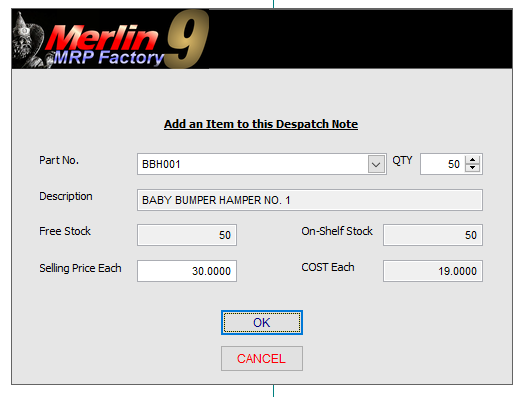Image resolution: width=523 pixels, height=397 pixels.
Task: Click the Selling Price Each label
Action: (x=80, y=268)
